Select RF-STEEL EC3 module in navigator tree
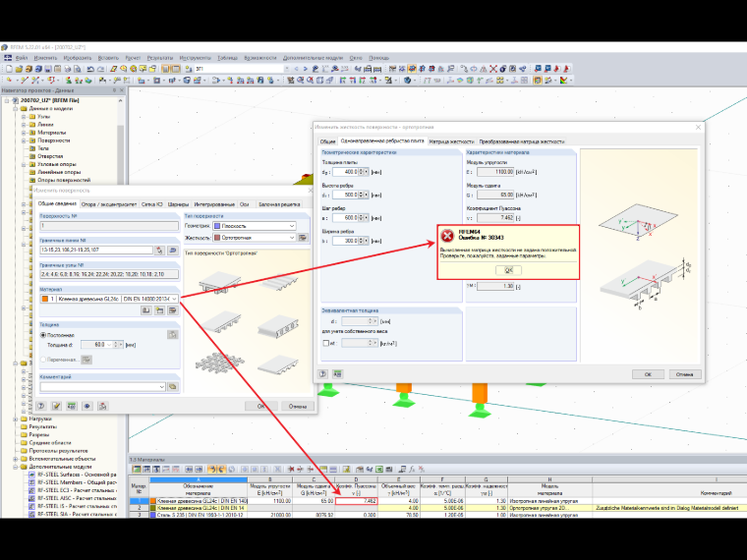The height and width of the screenshot is (560, 747). click(x=77, y=490)
